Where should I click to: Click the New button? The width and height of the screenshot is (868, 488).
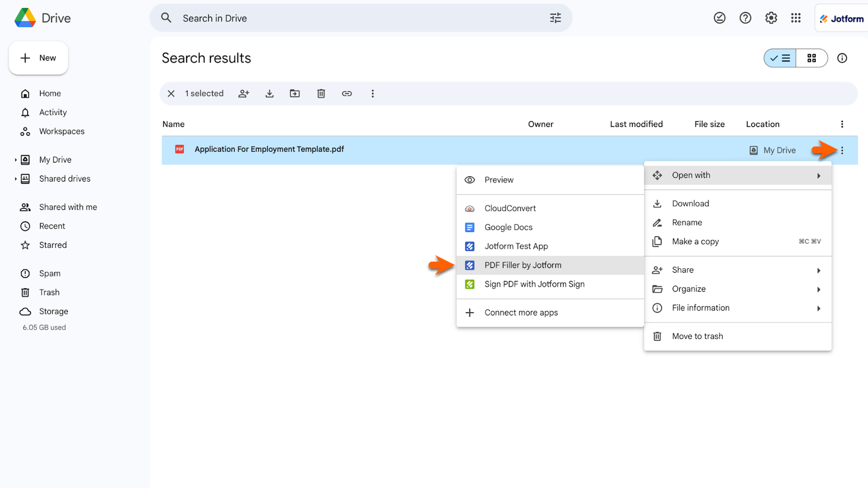(39, 58)
